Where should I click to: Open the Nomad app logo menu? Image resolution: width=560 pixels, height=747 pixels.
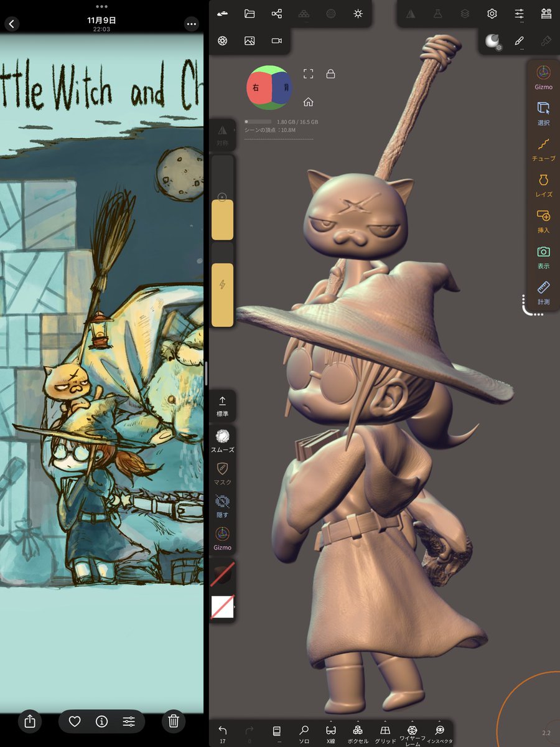pos(223,14)
